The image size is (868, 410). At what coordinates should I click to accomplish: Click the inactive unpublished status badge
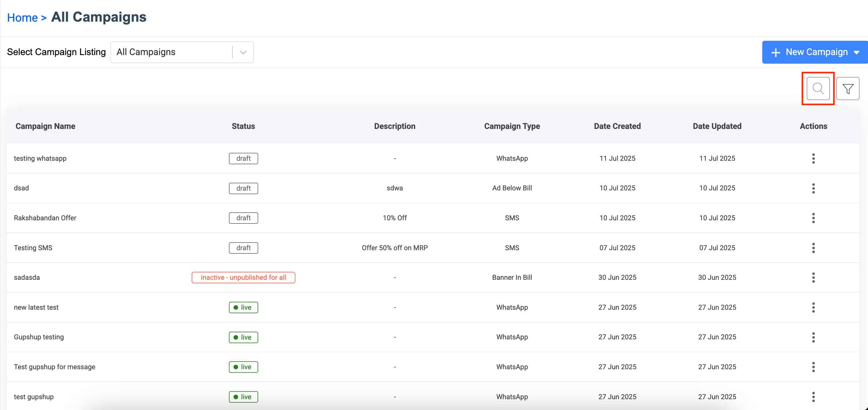pos(243,278)
